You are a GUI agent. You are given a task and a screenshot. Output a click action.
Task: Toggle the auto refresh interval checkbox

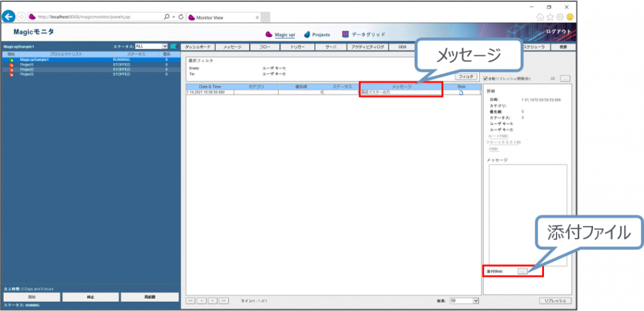[x=485, y=79]
